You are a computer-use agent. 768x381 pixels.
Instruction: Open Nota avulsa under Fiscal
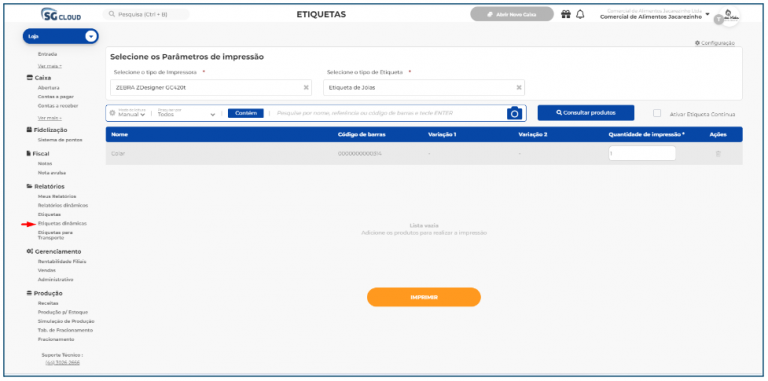click(x=51, y=173)
